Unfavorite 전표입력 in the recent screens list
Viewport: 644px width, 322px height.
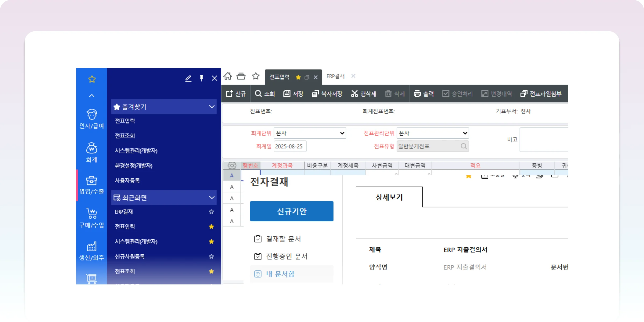(211, 227)
